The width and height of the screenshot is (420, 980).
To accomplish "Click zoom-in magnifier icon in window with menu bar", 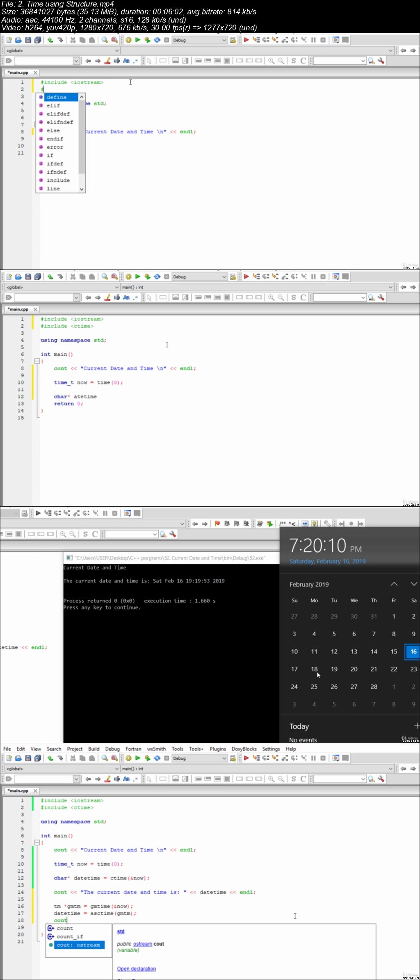I will 271,779.
